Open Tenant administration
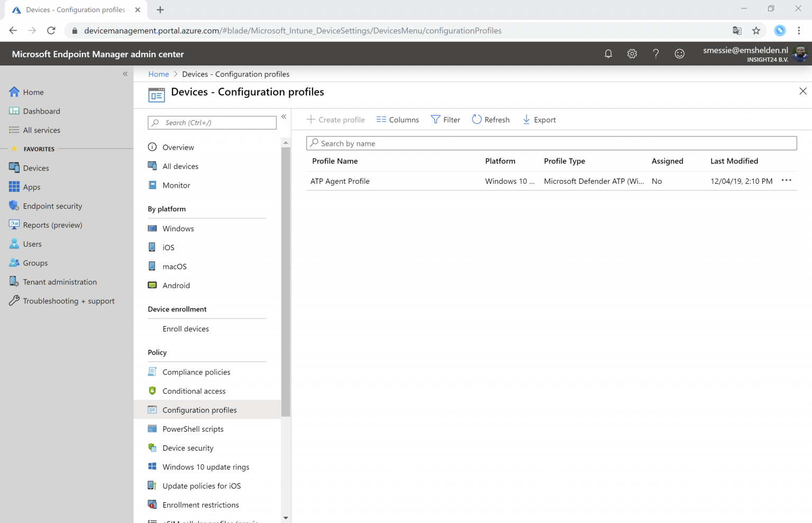The image size is (812, 523). click(59, 282)
